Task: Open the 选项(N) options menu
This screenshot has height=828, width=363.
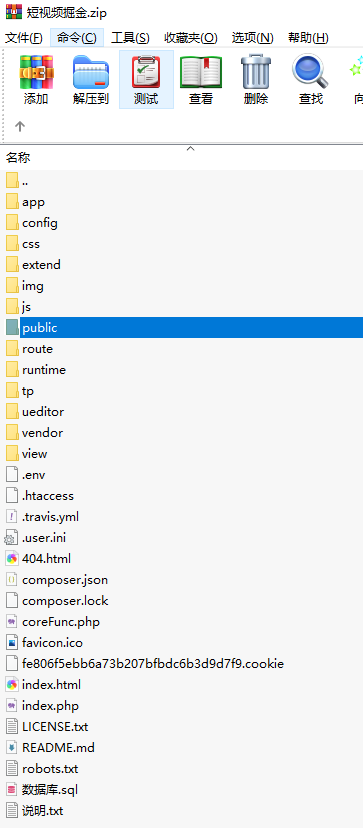Action: 253,38
